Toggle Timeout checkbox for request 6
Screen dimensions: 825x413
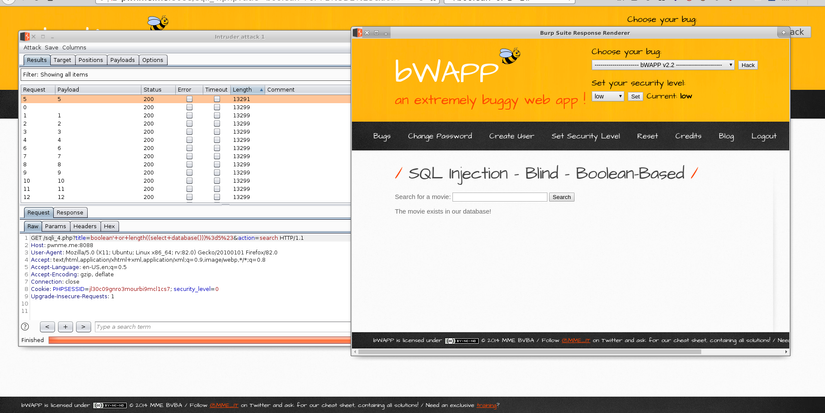217,148
